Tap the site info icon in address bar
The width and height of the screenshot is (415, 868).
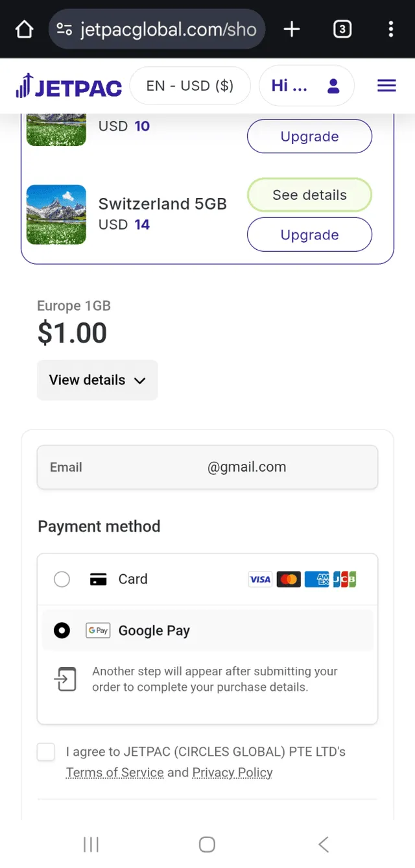(64, 29)
